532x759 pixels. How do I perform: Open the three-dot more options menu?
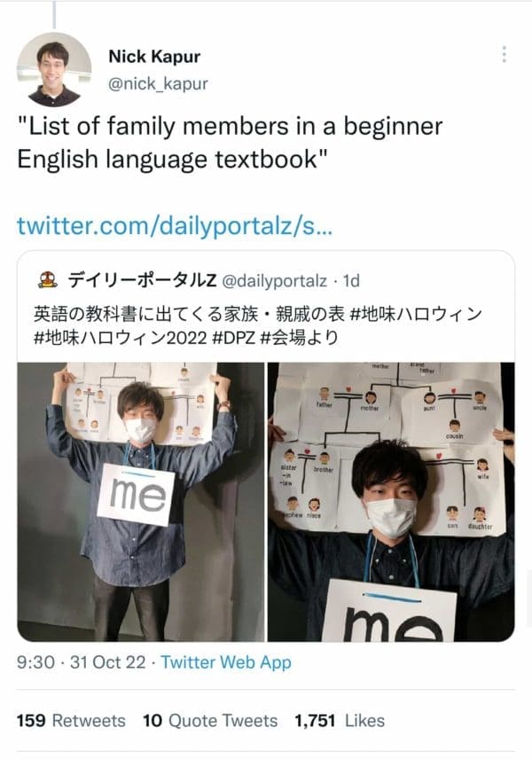point(505,55)
